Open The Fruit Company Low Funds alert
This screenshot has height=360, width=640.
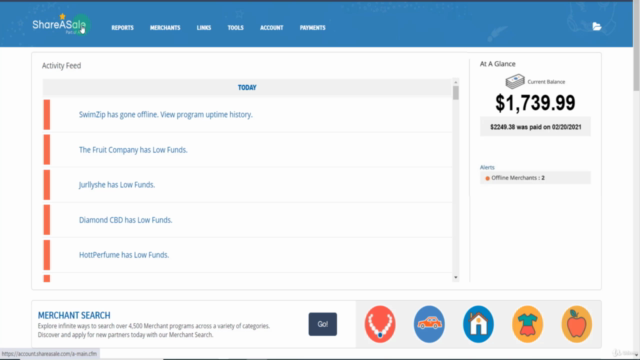(x=133, y=150)
